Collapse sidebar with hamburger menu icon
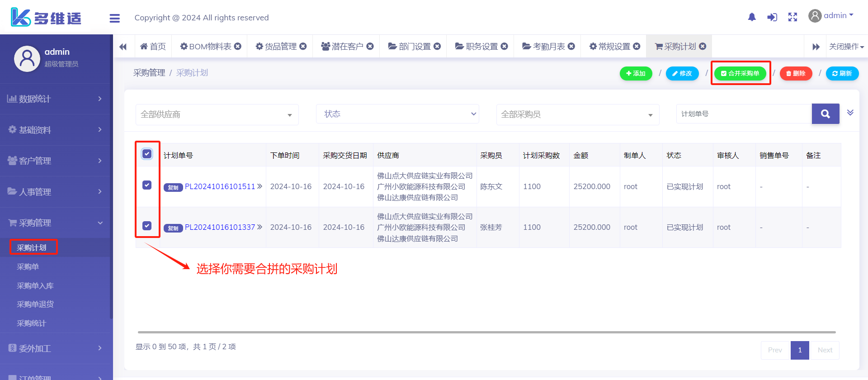 tap(115, 18)
